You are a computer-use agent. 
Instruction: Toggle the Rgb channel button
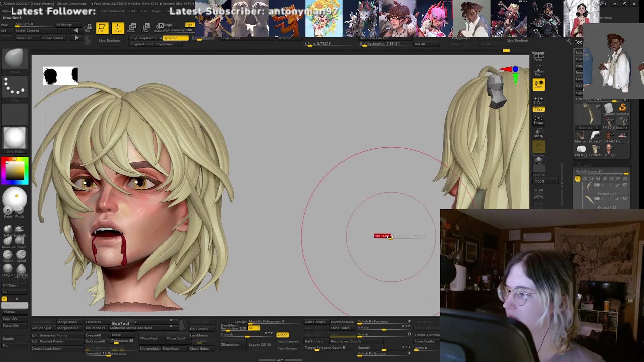click(189, 25)
